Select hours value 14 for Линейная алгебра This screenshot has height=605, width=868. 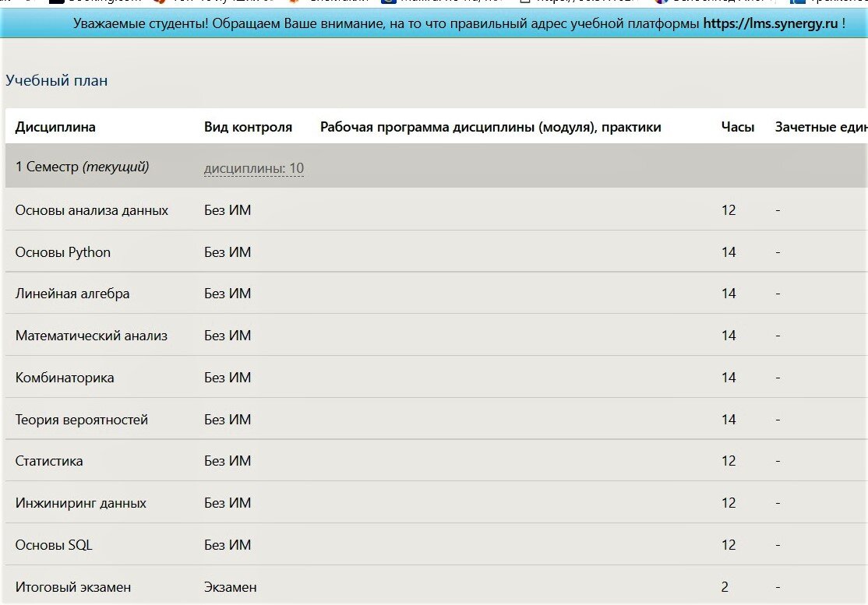(729, 294)
